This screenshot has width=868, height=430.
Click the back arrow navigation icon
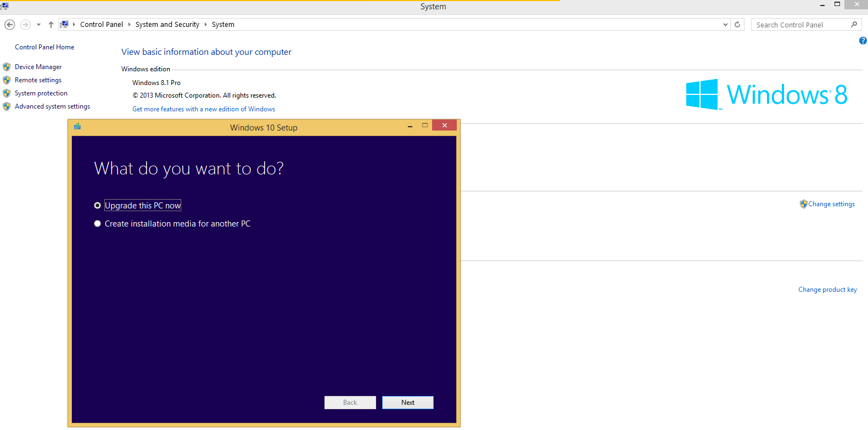[x=9, y=25]
